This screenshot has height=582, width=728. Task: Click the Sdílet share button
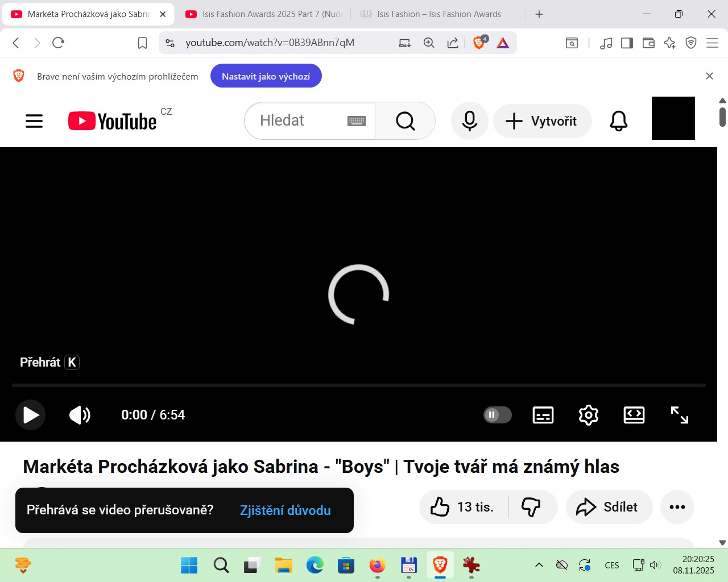click(608, 507)
